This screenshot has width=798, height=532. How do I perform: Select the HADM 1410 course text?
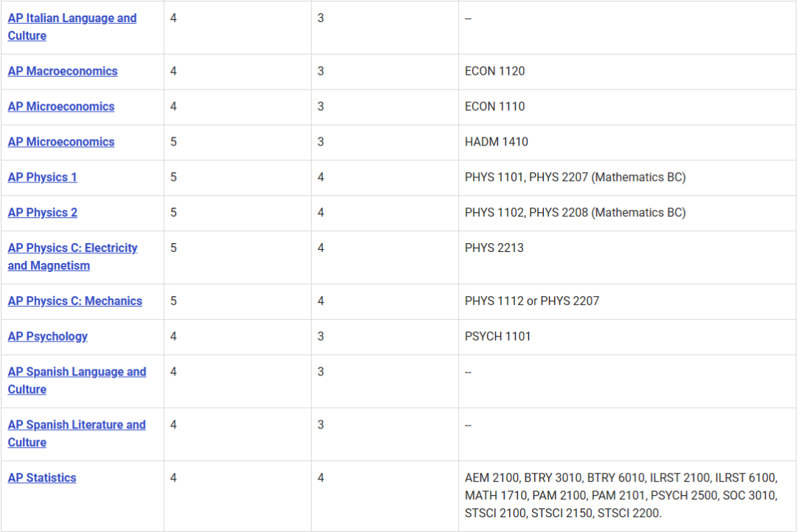click(x=497, y=143)
